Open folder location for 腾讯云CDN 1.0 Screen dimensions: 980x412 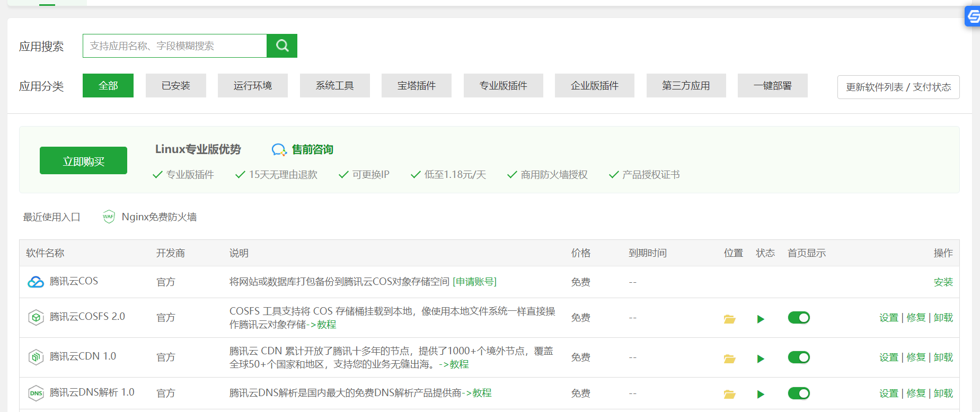[730, 359]
